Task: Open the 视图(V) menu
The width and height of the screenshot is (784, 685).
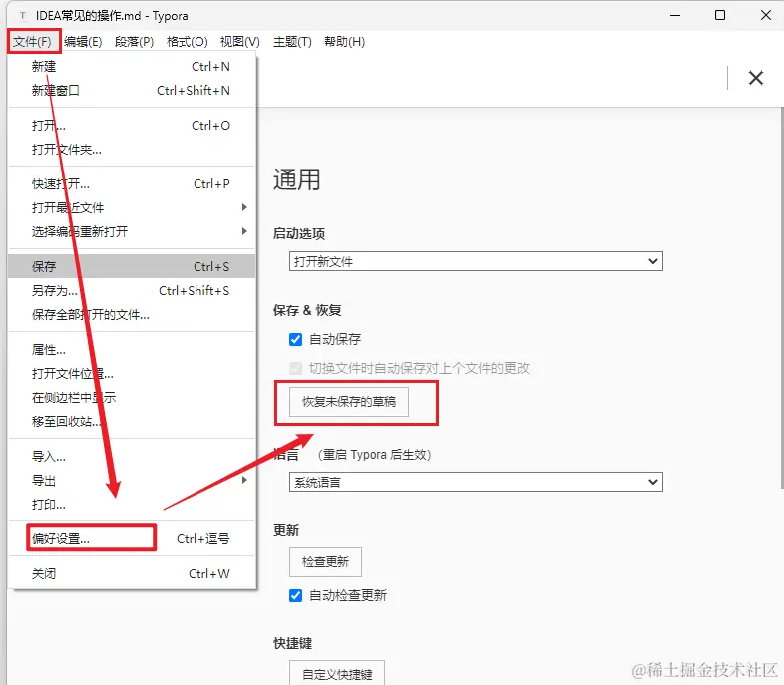Action: pos(240,42)
